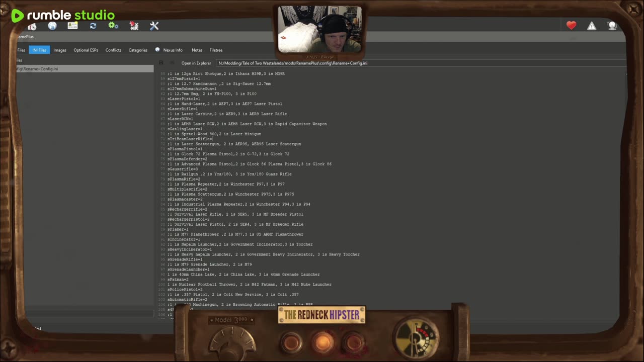Click the comment mentioning 'Ithaca M39R'
This screenshot has width=644, height=362.
[226, 74]
